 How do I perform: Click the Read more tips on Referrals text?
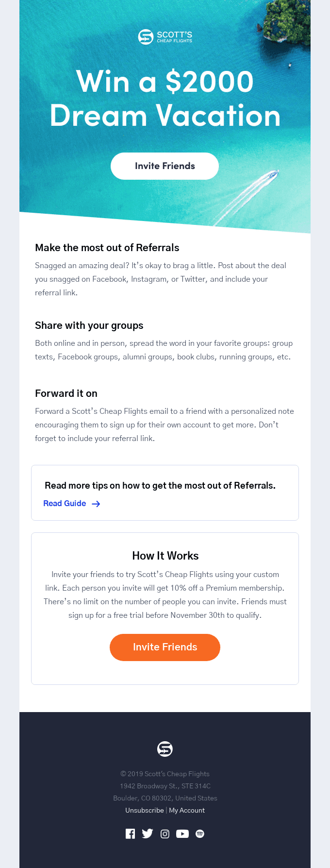pyautogui.click(x=160, y=486)
